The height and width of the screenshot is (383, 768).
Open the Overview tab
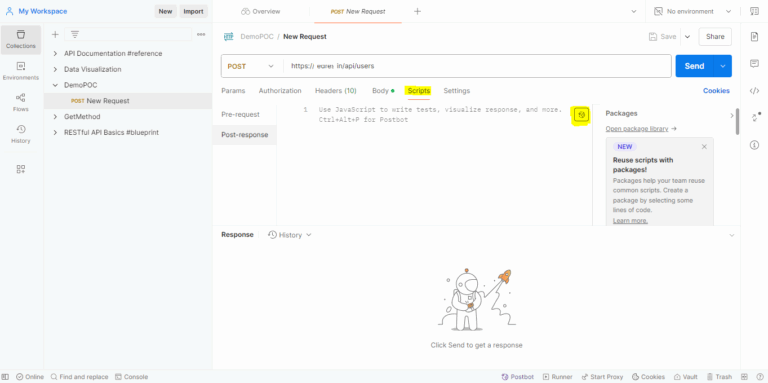click(x=261, y=11)
